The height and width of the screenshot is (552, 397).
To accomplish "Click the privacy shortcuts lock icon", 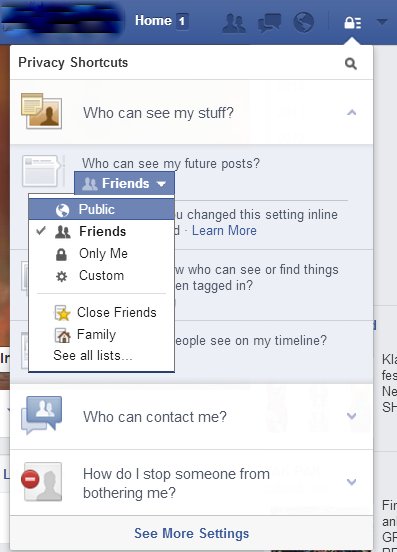I will coord(353,23).
